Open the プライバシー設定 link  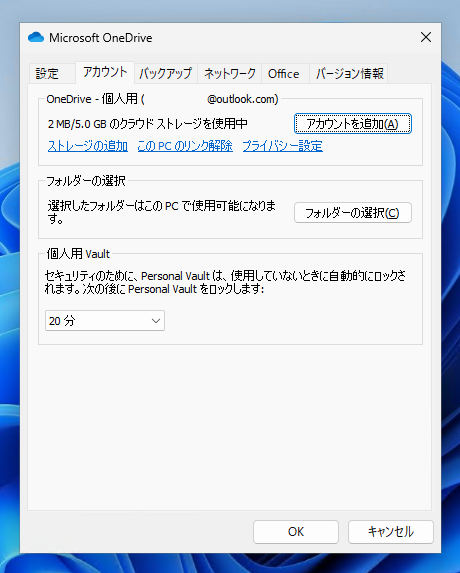[x=282, y=146]
